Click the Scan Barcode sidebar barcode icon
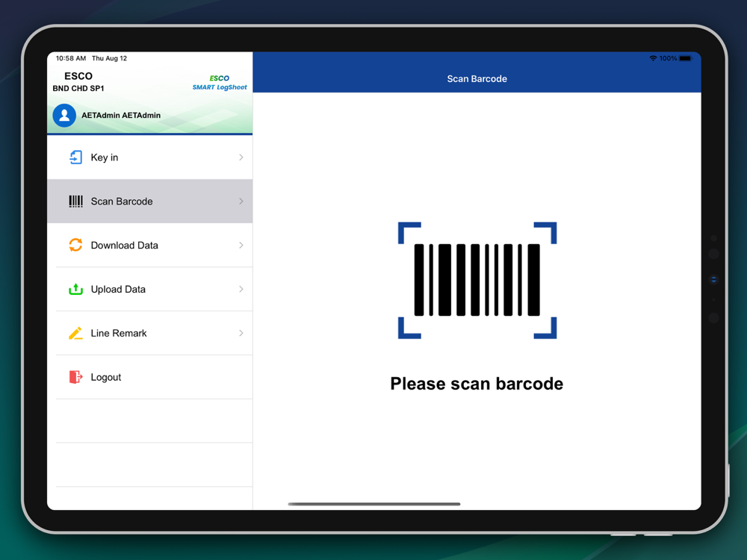 [75, 202]
